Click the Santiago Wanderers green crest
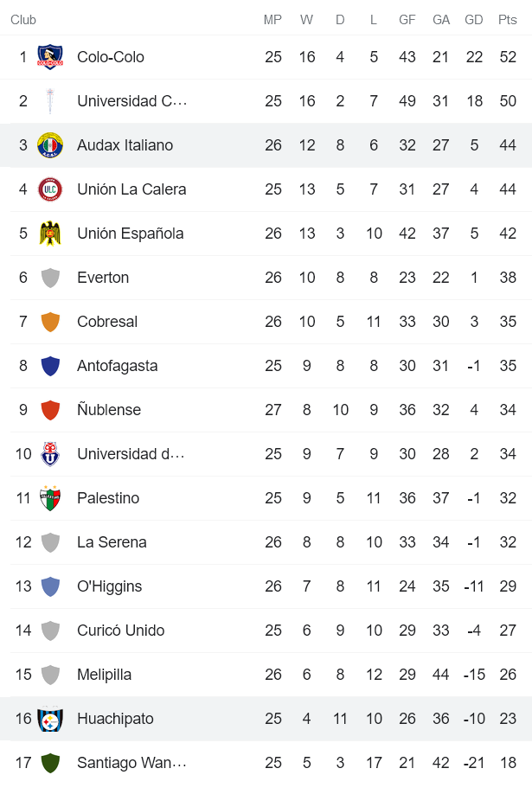This screenshot has width=532, height=794. [x=48, y=762]
